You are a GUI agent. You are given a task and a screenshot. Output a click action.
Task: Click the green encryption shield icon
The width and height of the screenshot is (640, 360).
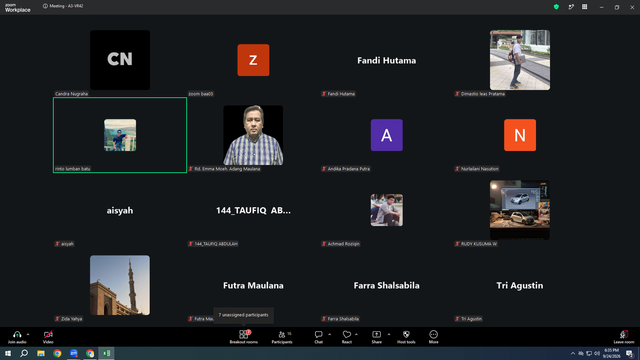point(556,7)
